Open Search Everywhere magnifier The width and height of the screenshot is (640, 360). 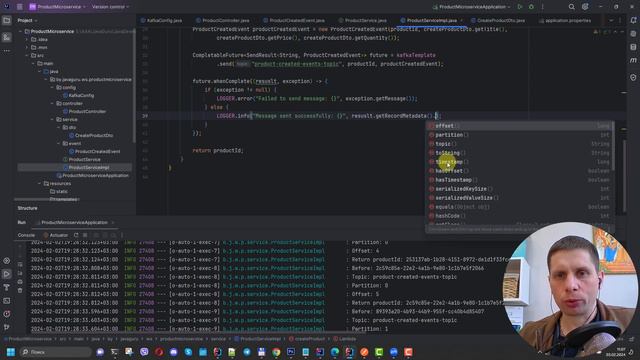tap(571, 7)
